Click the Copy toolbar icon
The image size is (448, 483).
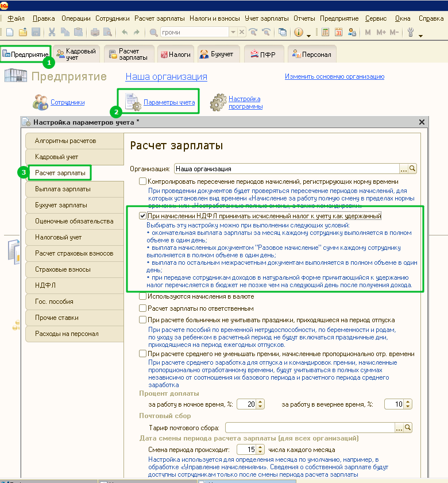[x=65, y=32]
